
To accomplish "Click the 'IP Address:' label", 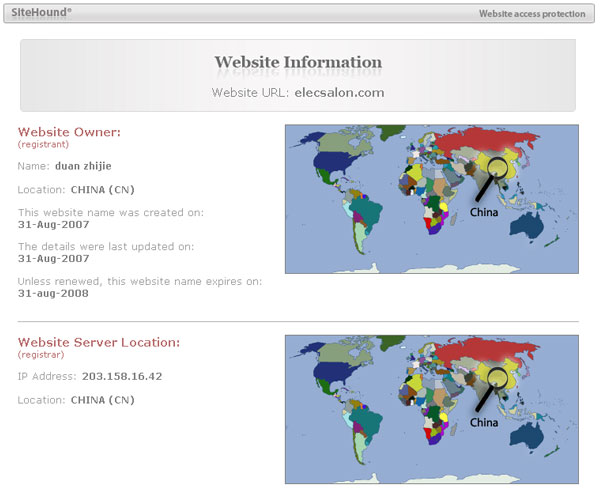I will pyautogui.click(x=47, y=377).
